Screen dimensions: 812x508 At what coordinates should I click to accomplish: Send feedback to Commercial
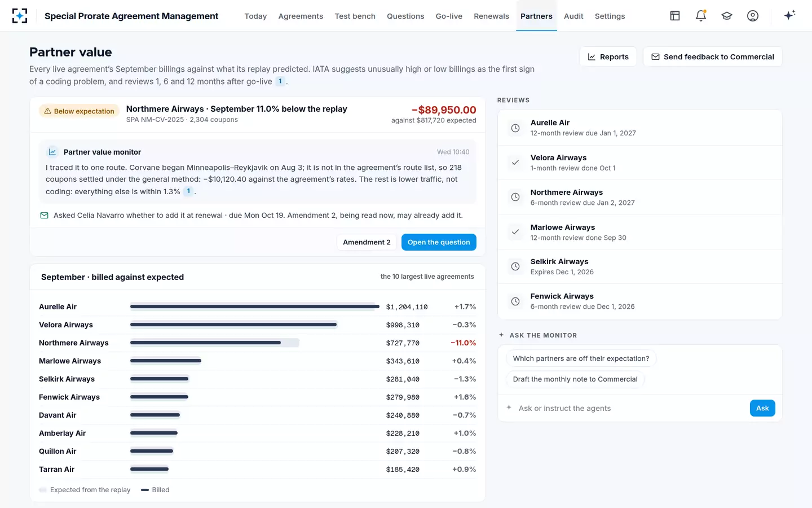tap(713, 56)
